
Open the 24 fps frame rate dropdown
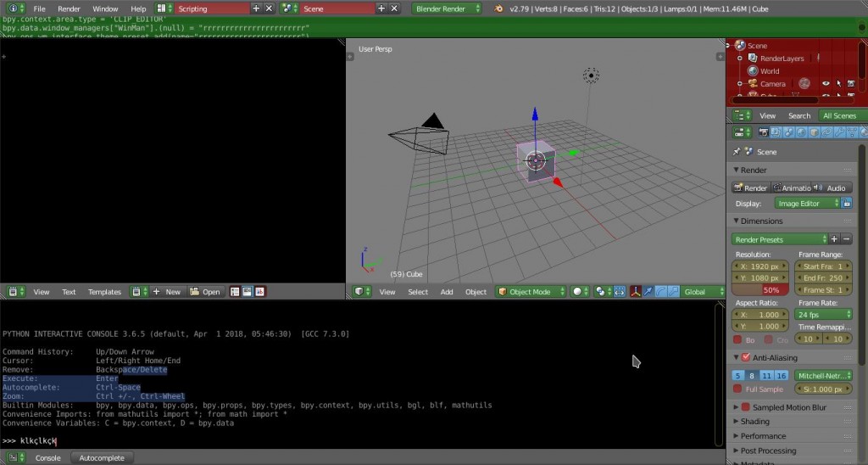point(824,314)
